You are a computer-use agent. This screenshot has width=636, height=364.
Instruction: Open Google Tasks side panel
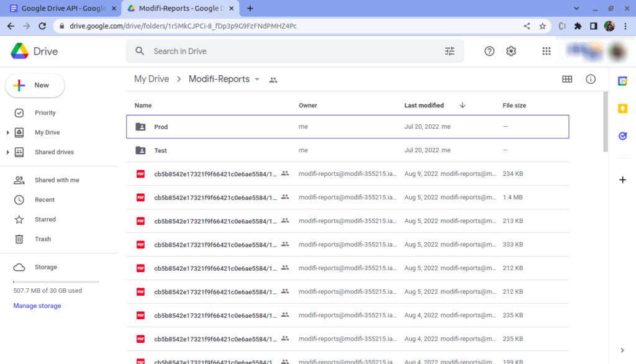coord(622,136)
